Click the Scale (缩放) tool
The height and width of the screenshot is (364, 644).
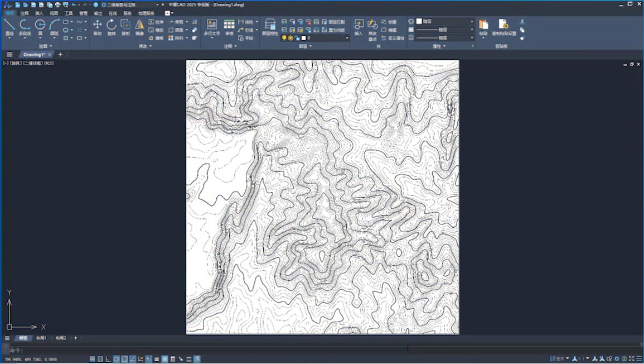pyautogui.click(x=156, y=30)
